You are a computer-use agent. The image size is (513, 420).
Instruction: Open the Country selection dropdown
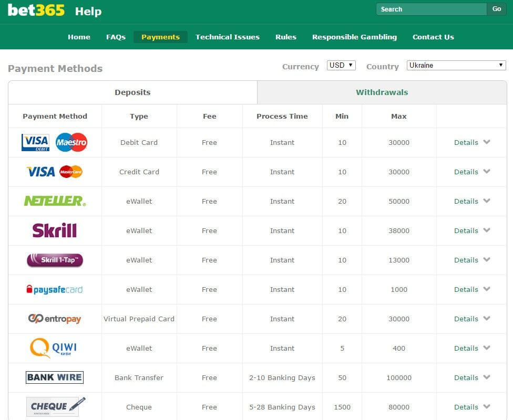tap(456, 65)
